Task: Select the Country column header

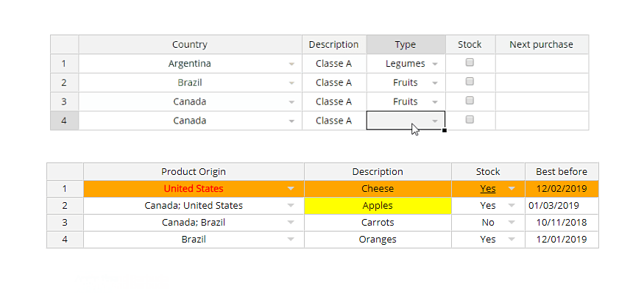Action: (190, 45)
